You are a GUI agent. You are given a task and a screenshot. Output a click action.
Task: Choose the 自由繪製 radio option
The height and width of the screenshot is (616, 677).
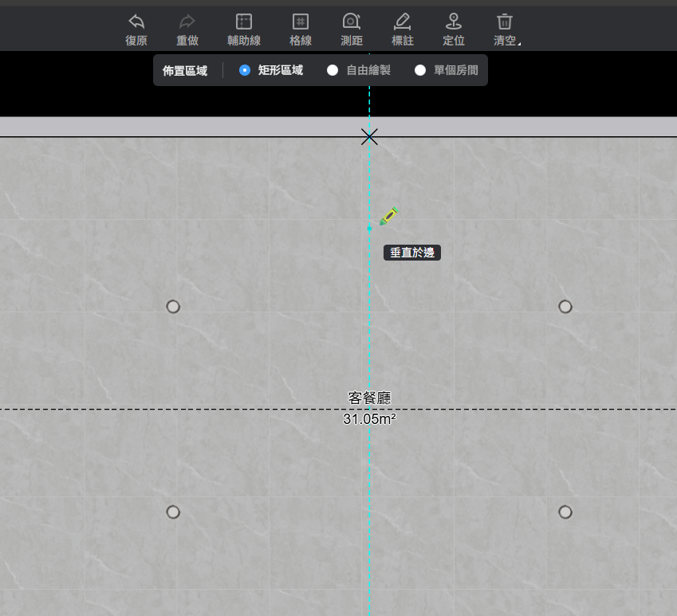click(x=333, y=70)
